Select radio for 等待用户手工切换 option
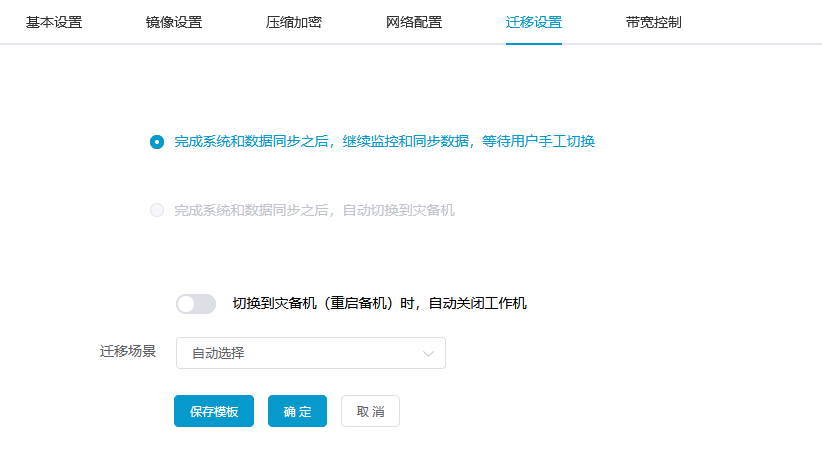 157,142
